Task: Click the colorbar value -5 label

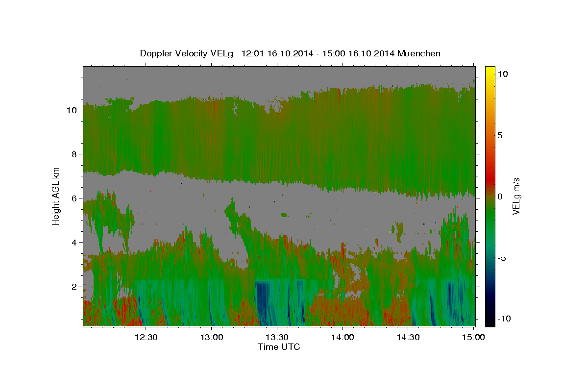Action: [501, 257]
